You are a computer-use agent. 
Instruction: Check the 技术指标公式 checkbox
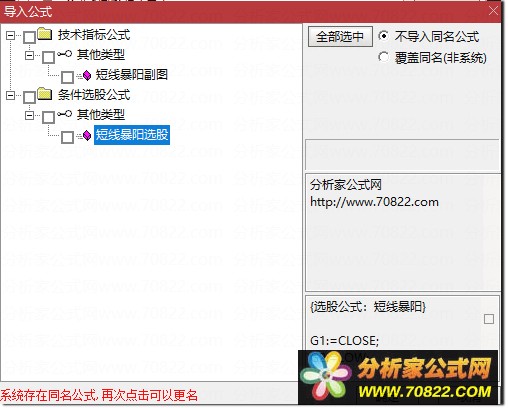coord(29,37)
